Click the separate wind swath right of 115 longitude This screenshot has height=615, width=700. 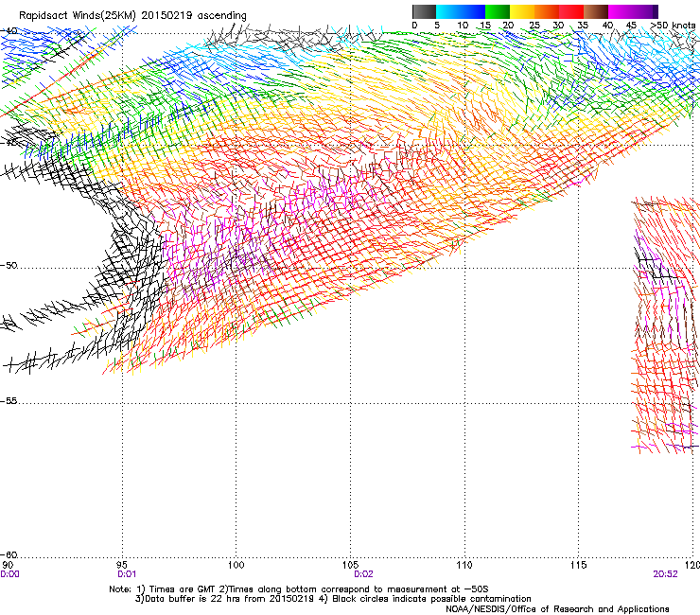click(x=665, y=325)
